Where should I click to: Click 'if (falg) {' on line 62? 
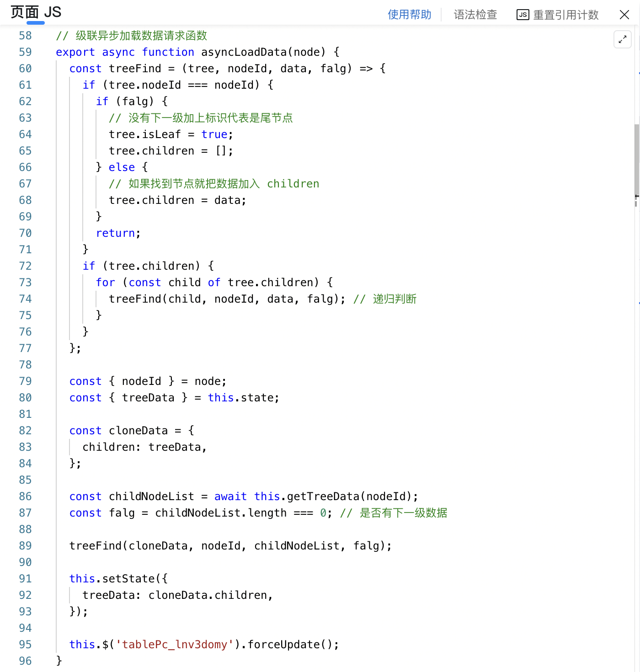(x=132, y=101)
